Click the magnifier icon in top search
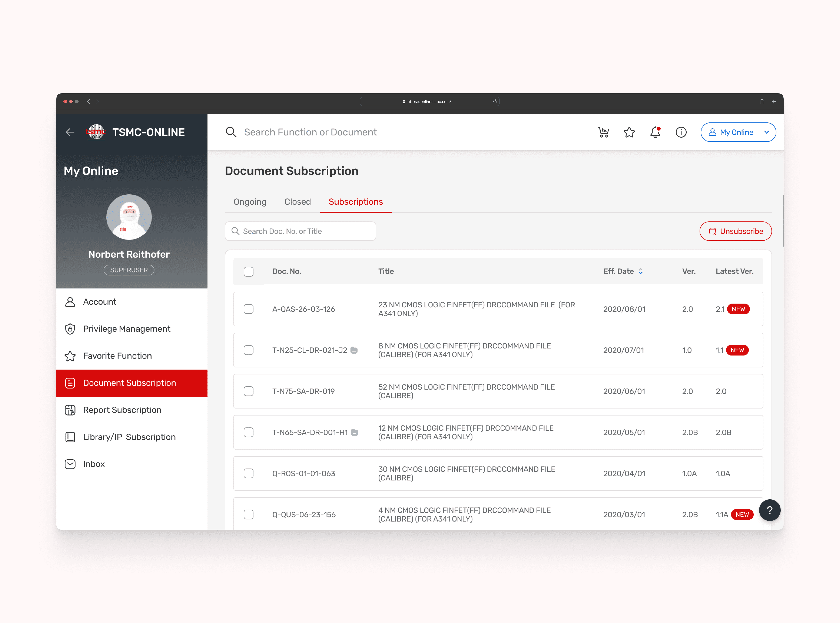Screen dimensions: 840x623 click(x=231, y=132)
